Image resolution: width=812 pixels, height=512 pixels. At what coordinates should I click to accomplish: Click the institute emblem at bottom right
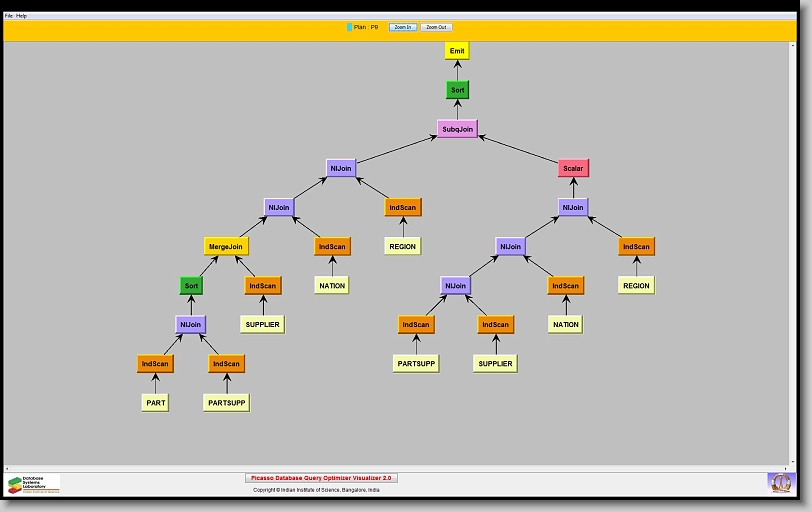[779, 483]
